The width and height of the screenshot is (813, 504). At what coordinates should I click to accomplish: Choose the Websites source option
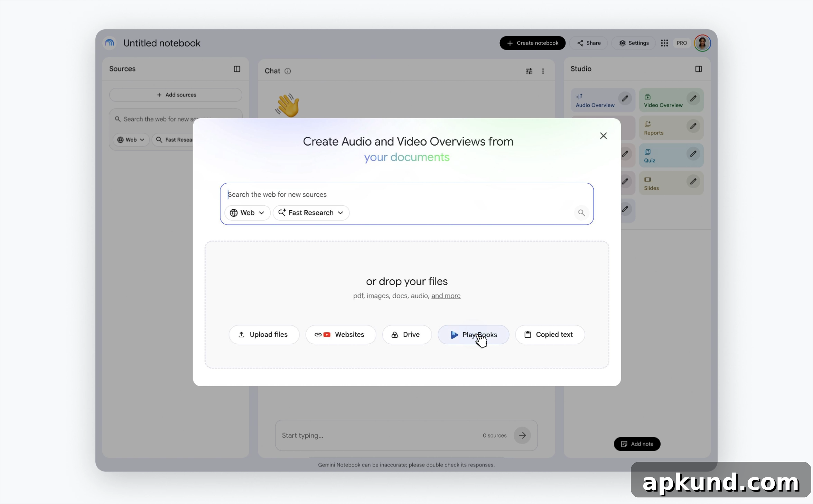click(340, 334)
